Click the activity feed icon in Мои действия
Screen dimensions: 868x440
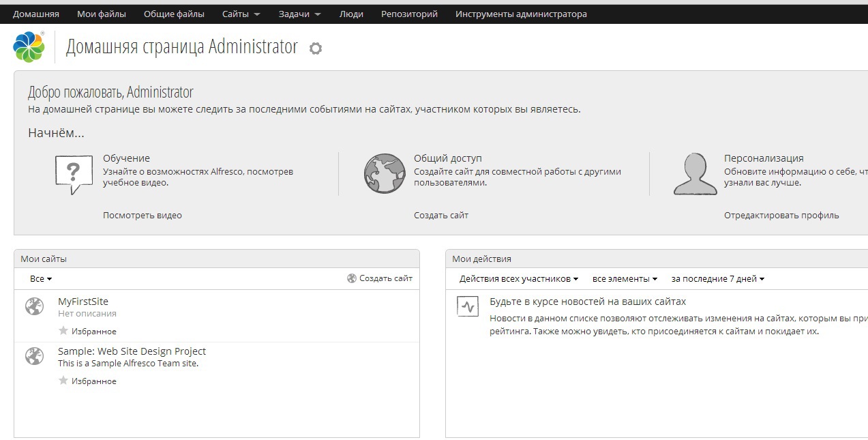coord(467,306)
